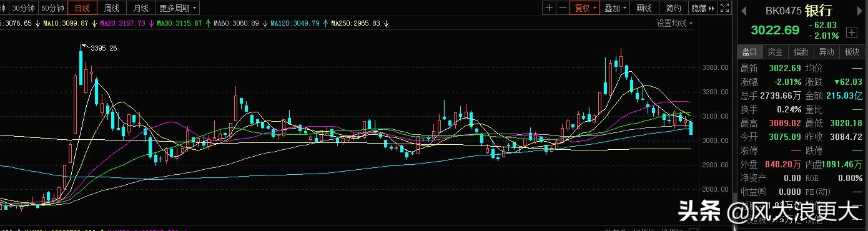The width and height of the screenshot is (868, 231).
Task: Click the 今开 value 3075.09
Action: [784, 137]
